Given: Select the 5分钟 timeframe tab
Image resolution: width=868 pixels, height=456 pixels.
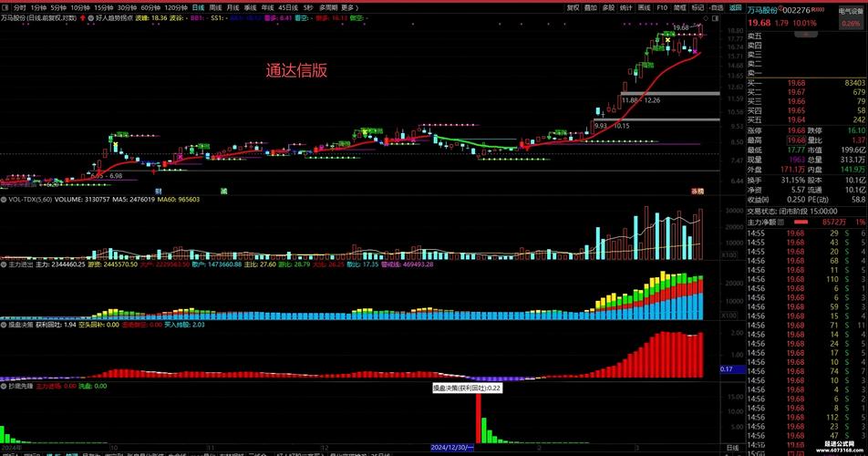Looking at the screenshot, I should (x=58, y=6).
